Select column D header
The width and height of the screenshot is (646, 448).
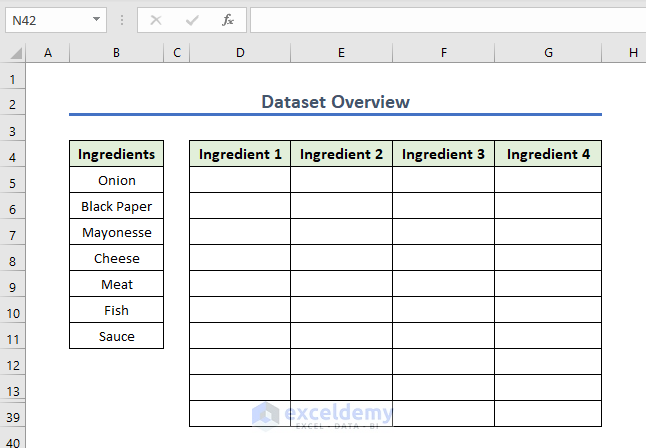[x=240, y=52]
